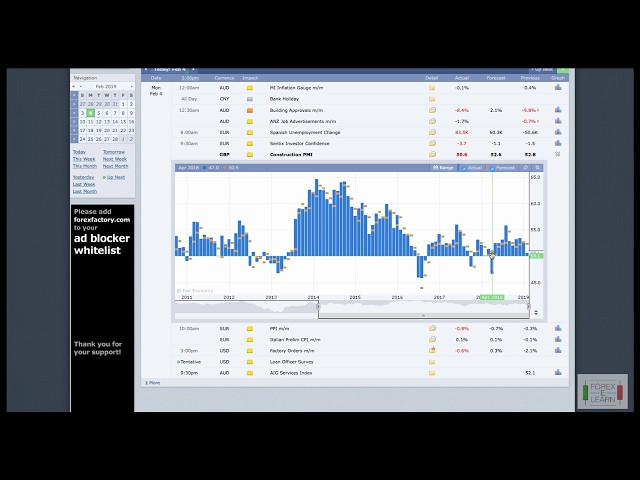640x480 pixels.
Task: Select February 14 in the calendar
Action: tap(116, 121)
